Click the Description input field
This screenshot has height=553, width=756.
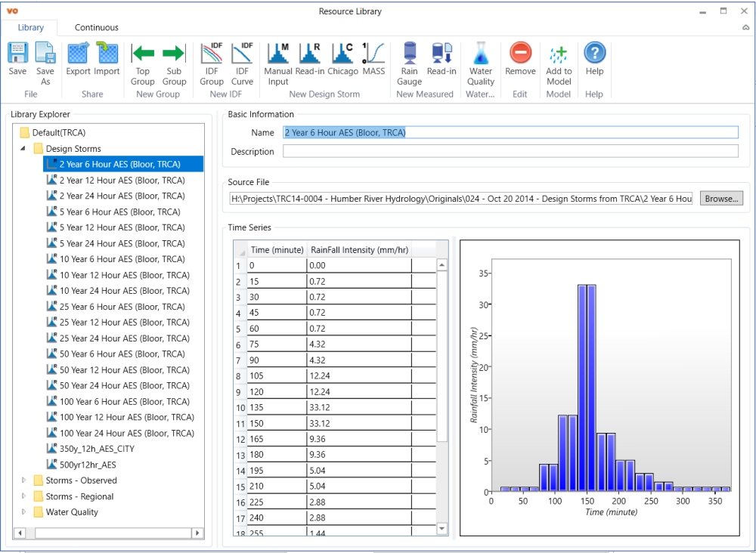[510, 151]
